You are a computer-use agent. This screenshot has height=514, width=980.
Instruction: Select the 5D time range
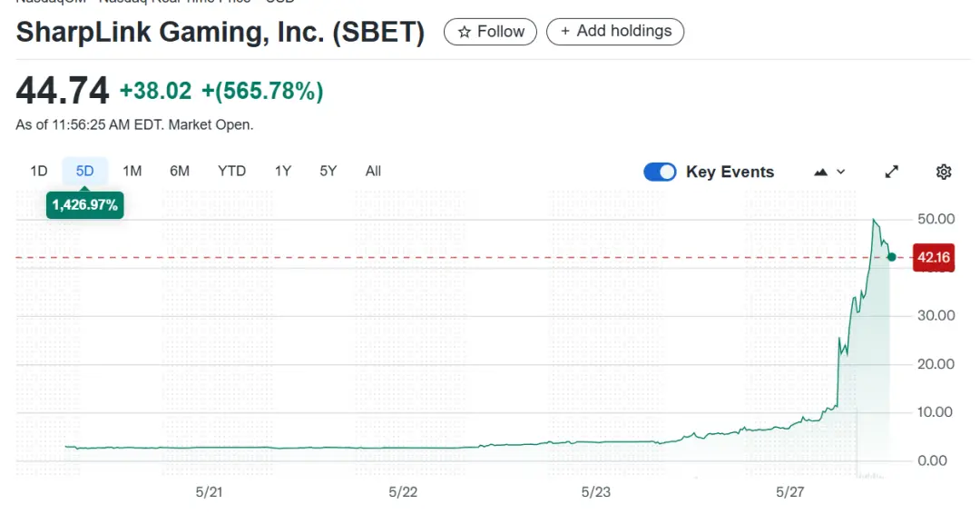(85, 171)
